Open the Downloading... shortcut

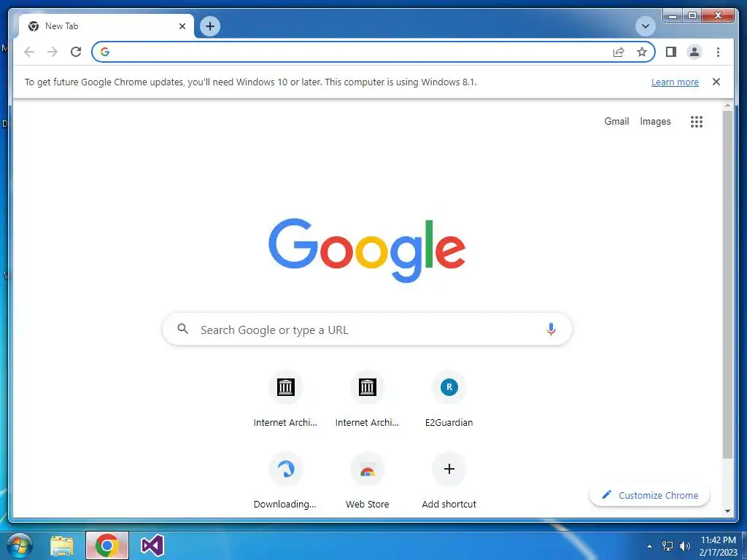point(285,482)
